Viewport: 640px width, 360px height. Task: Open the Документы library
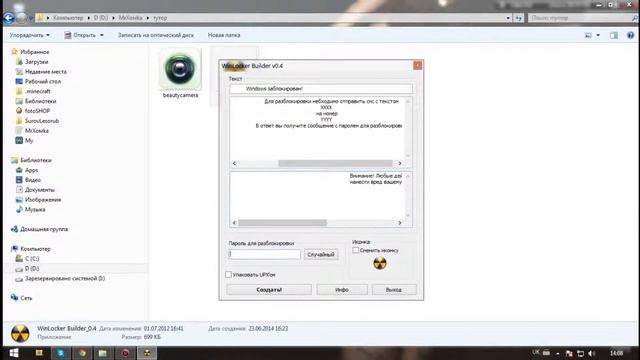(x=40, y=190)
